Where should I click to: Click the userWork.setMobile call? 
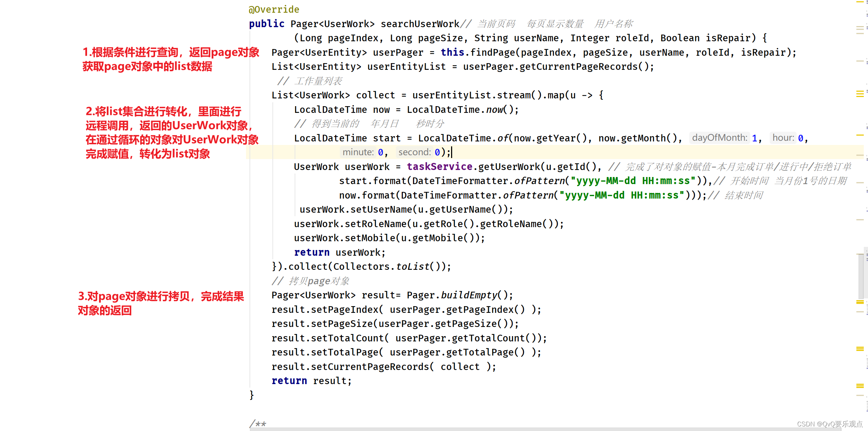point(389,238)
